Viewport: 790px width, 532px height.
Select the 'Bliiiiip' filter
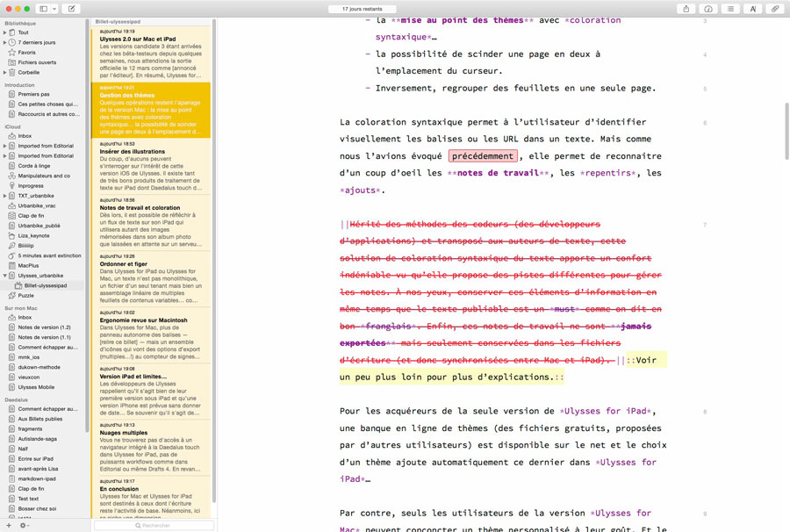25,246
